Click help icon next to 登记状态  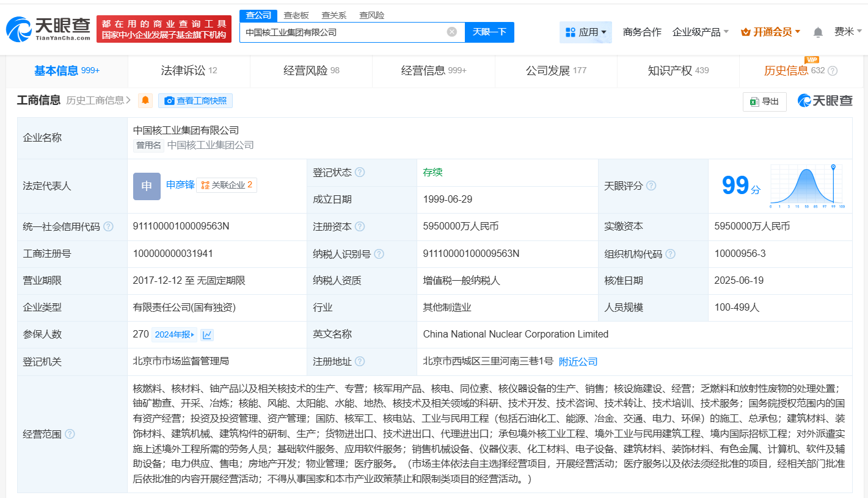[360, 173]
